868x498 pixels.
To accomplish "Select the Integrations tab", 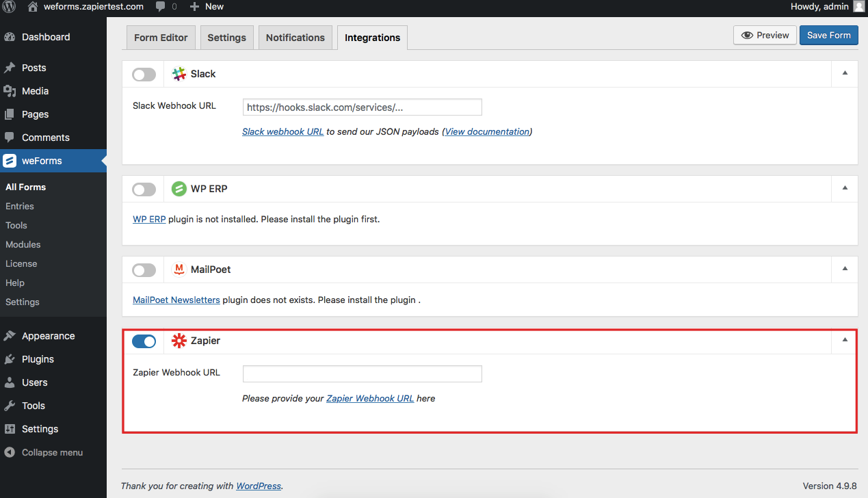I will [x=373, y=38].
